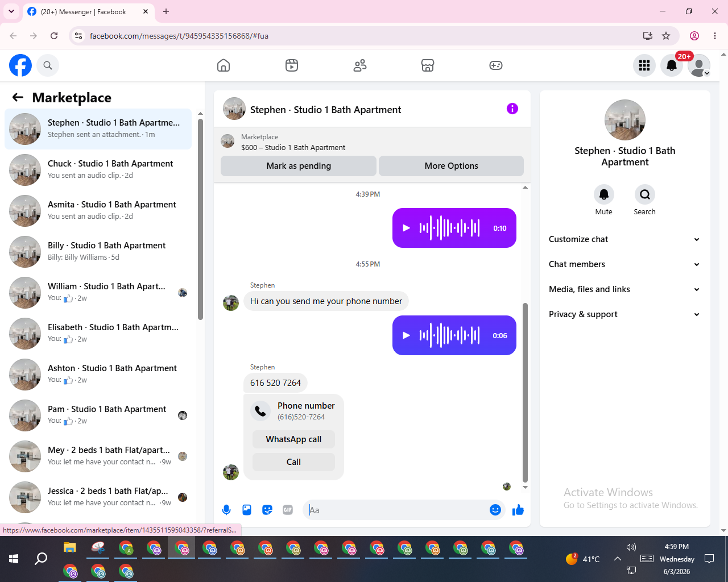Open William Studio 1 Bath chat

pyautogui.click(x=98, y=293)
